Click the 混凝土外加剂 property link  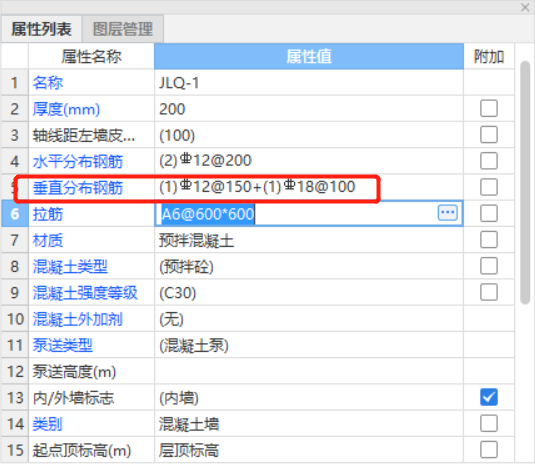click(x=78, y=319)
